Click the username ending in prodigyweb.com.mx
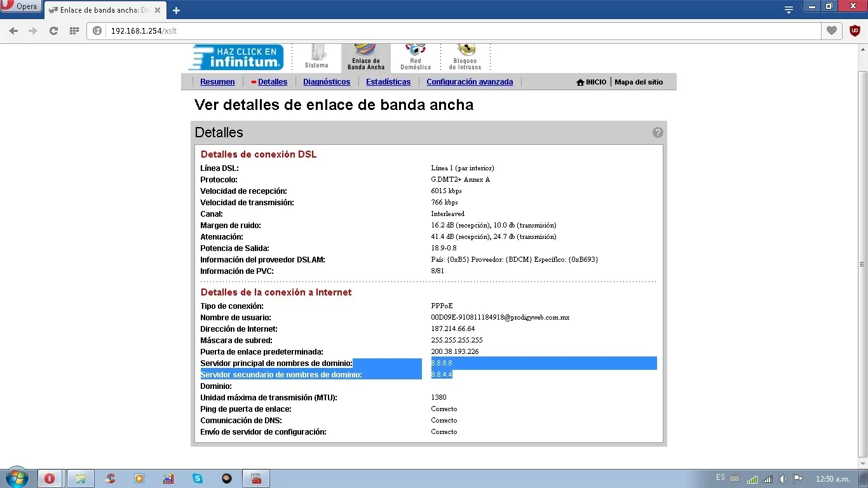 500,317
